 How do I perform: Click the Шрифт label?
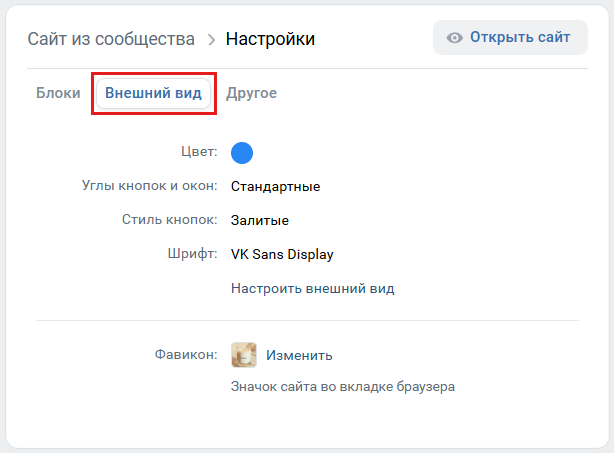click(193, 254)
